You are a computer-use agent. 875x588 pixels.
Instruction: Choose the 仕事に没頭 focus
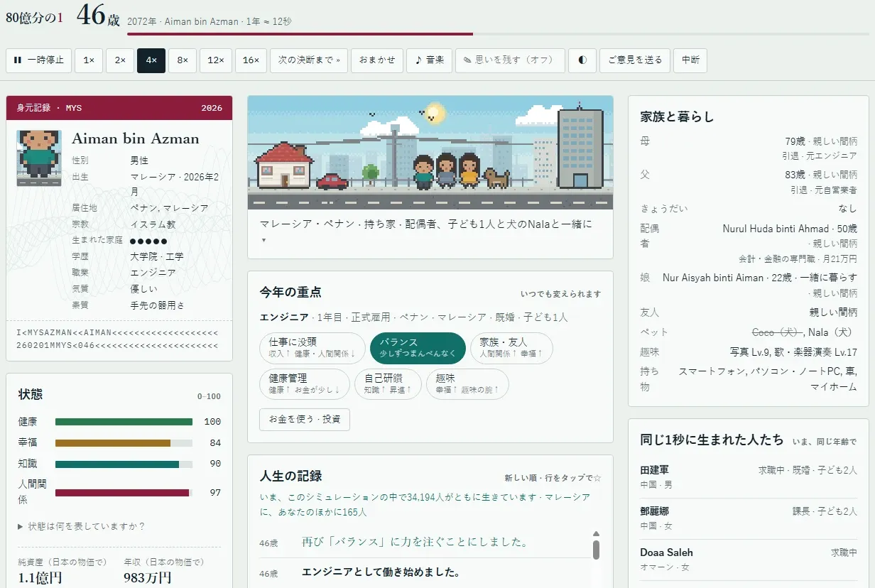(312, 348)
